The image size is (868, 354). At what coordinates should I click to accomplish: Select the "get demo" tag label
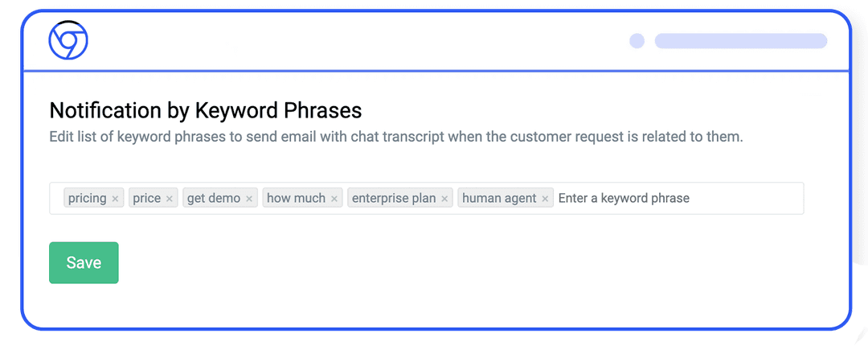coord(214,198)
